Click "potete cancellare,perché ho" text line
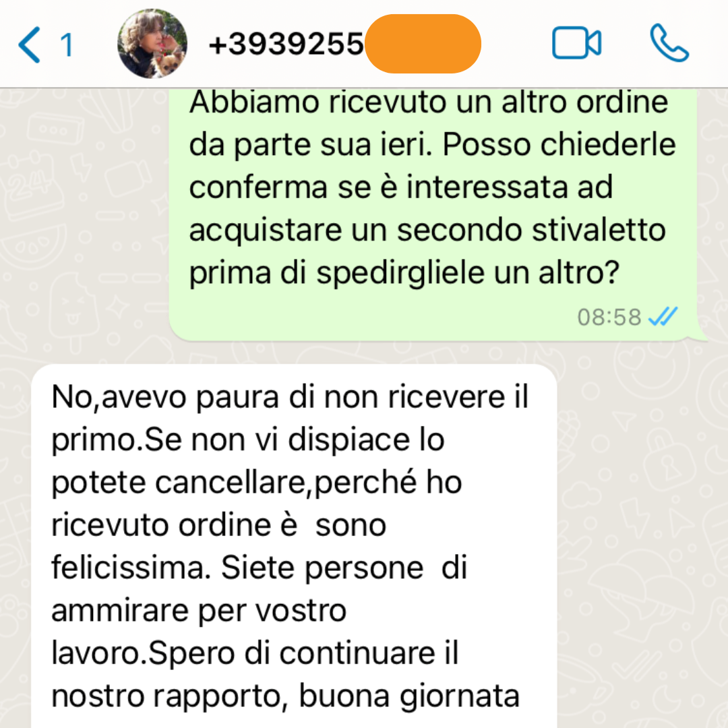Screen dimensions: 728x728 tap(257, 483)
